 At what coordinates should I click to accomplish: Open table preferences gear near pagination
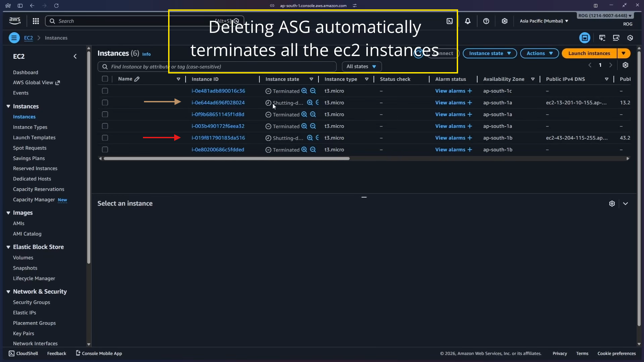coord(625,65)
